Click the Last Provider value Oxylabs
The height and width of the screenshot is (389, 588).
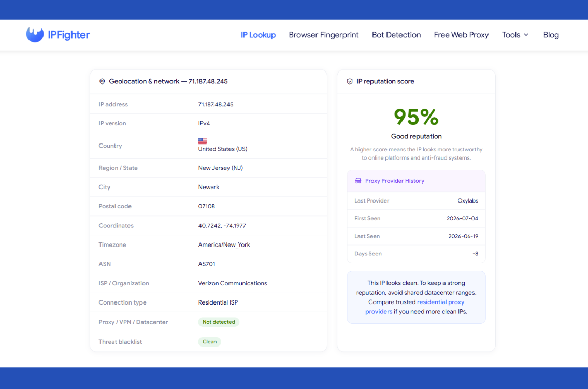468,201
